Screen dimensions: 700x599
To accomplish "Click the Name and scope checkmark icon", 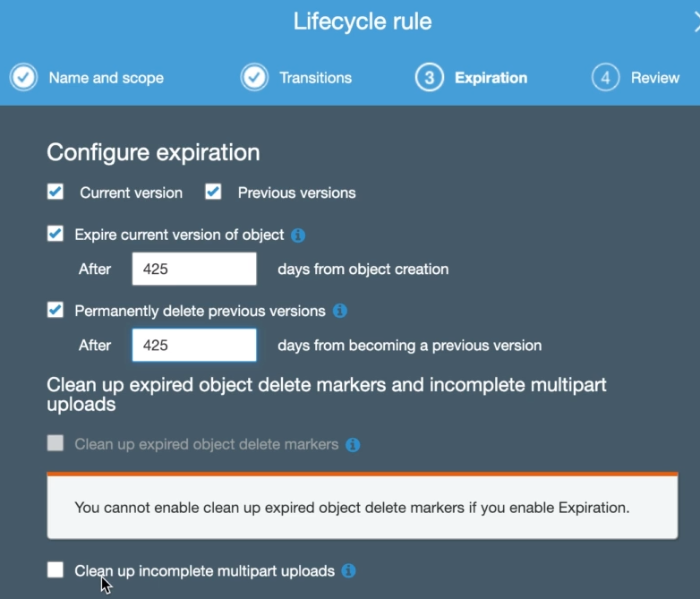I will [23, 78].
